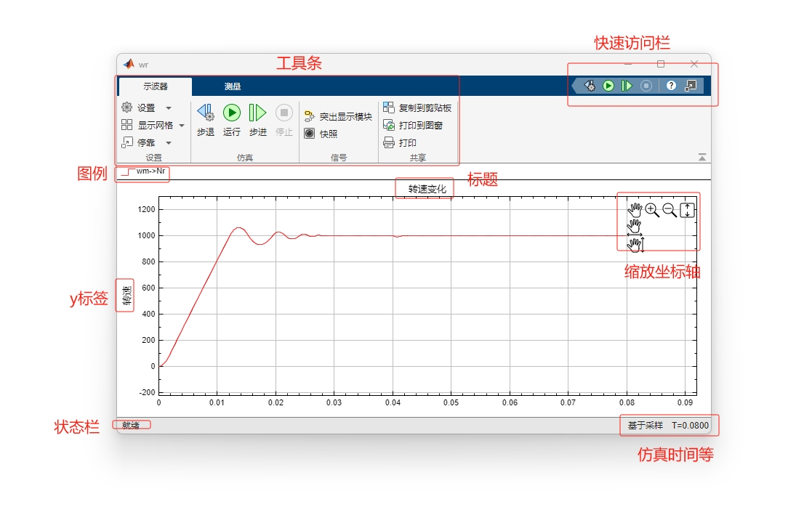
Task: Click the step back icon in quick access bar
Action: pyautogui.click(x=590, y=86)
